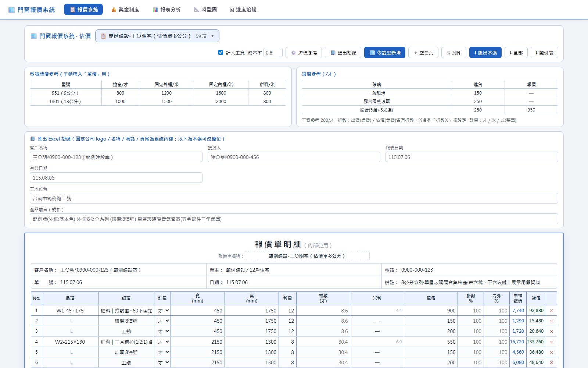
Task: Delete row 3 with red X
Action: click(551, 331)
